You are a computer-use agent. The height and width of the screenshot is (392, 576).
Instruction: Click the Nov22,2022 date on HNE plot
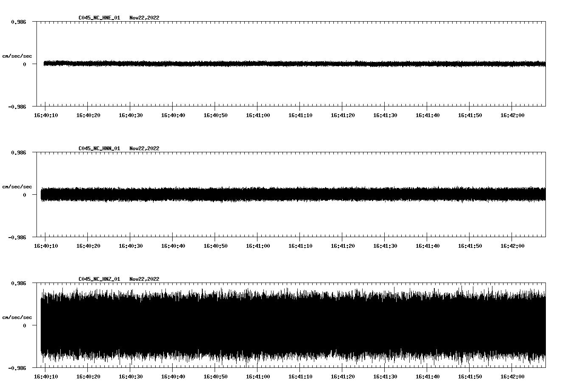click(145, 18)
